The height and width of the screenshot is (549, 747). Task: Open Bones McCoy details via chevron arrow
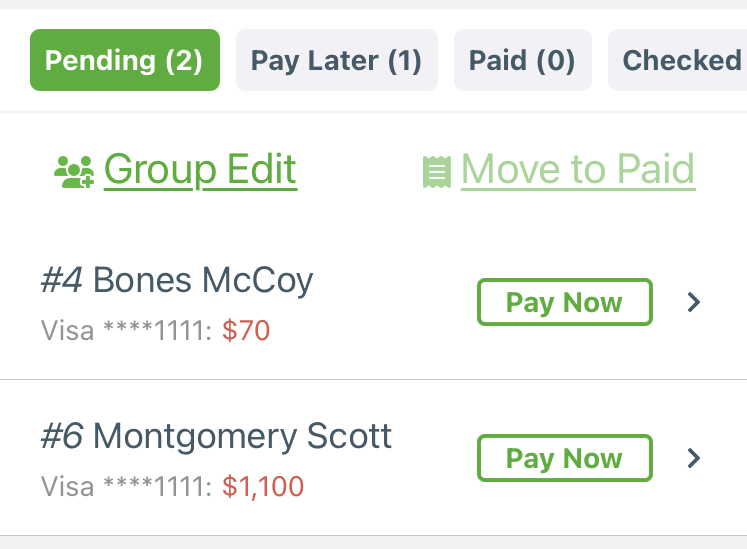point(694,302)
